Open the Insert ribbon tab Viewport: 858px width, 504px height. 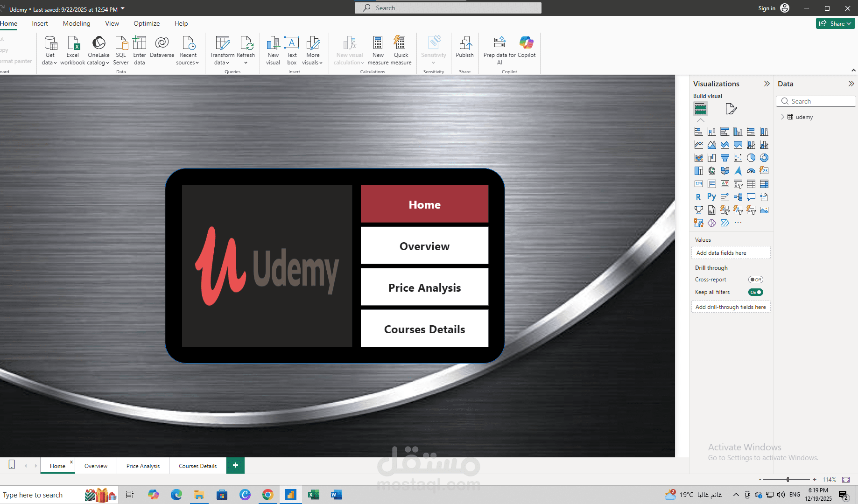(40, 23)
